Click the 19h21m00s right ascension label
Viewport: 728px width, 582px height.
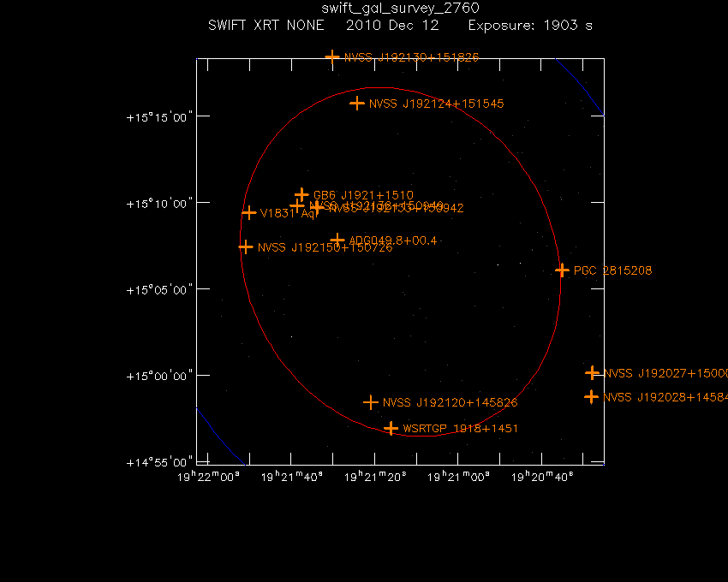coord(458,477)
